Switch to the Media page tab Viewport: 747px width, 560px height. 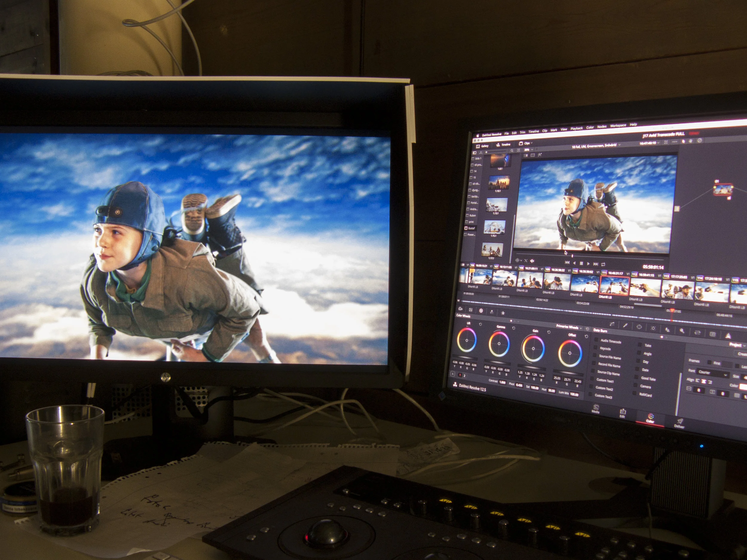coord(596,409)
